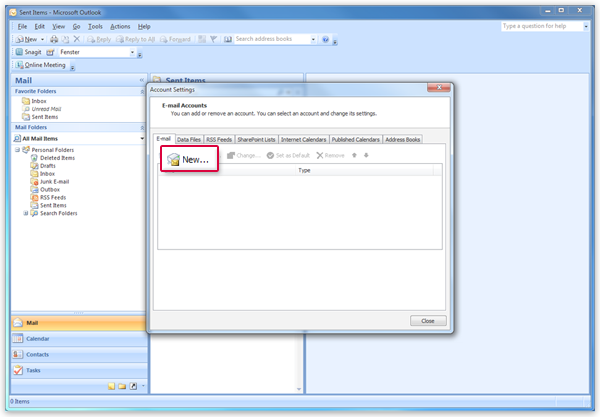Select the Junk E-mail folder
This screenshot has height=417, width=600.
(50, 182)
